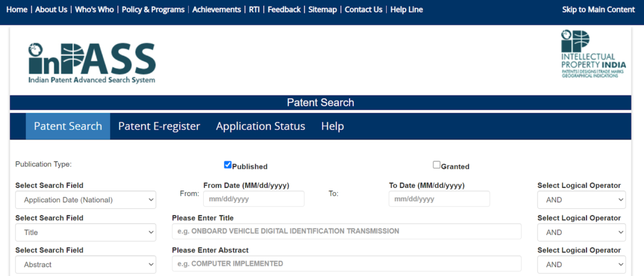Select the Patent Search tab
This screenshot has height=276, width=644.
(68, 126)
